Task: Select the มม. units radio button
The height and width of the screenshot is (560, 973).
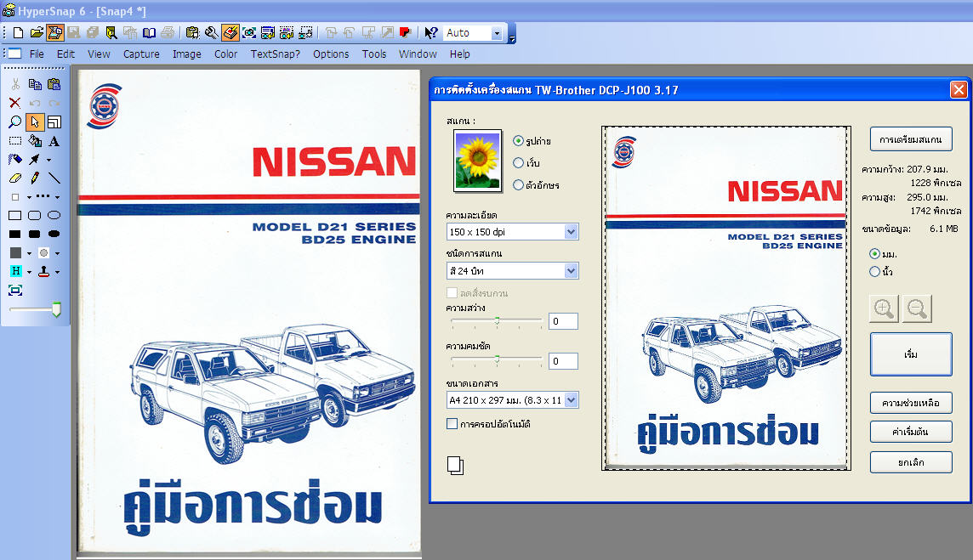Action: coord(874,253)
